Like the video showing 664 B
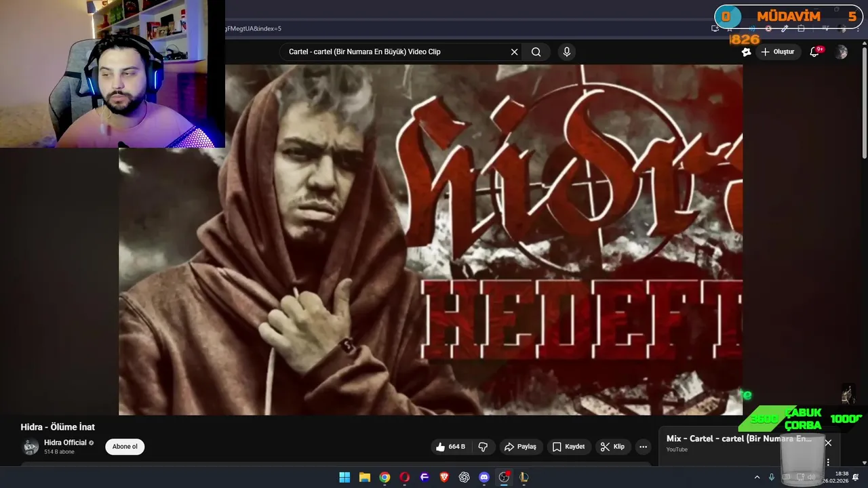This screenshot has height=488, width=868. coord(450,447)
